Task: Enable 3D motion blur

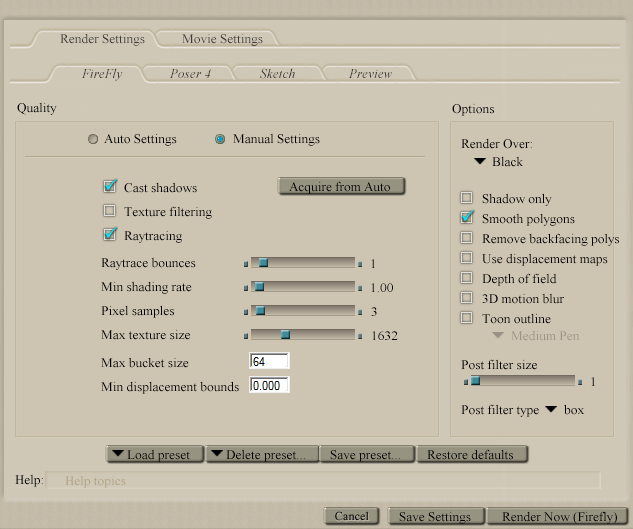Action: tap(467, 298)
